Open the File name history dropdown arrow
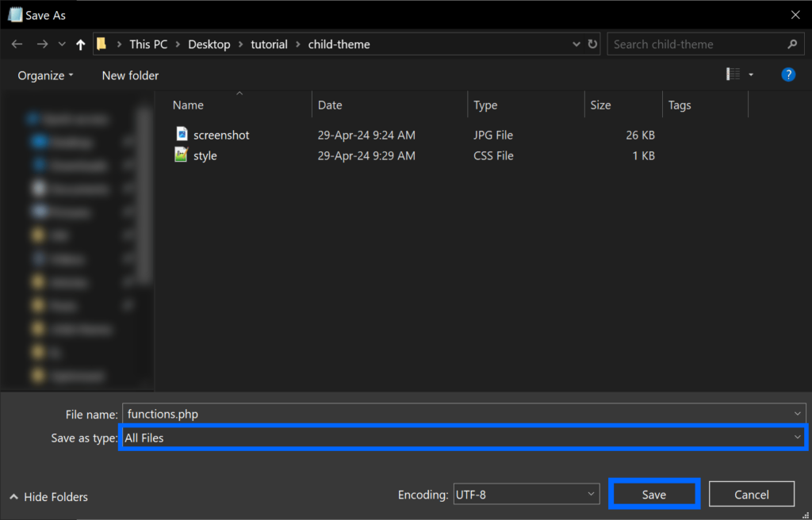 coord(798,414)
